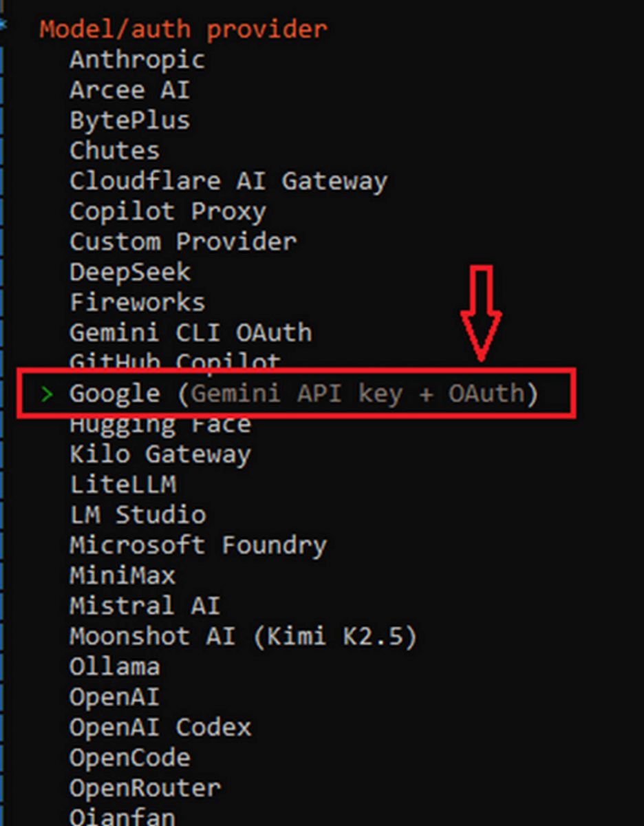Image resolution: width=644 pixels, height=826 pixels.
Task: Choose Arcee AI from the list
Action: click(x=129, y=90)
